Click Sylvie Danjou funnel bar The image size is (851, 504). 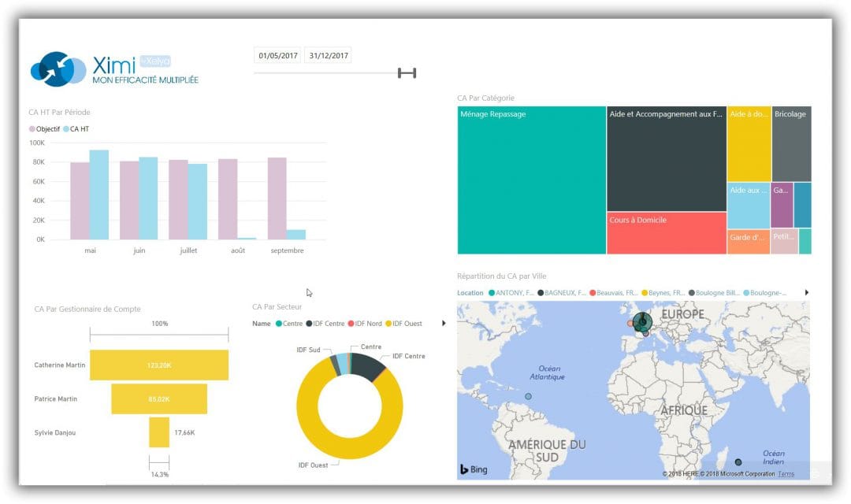coord(159,432)
